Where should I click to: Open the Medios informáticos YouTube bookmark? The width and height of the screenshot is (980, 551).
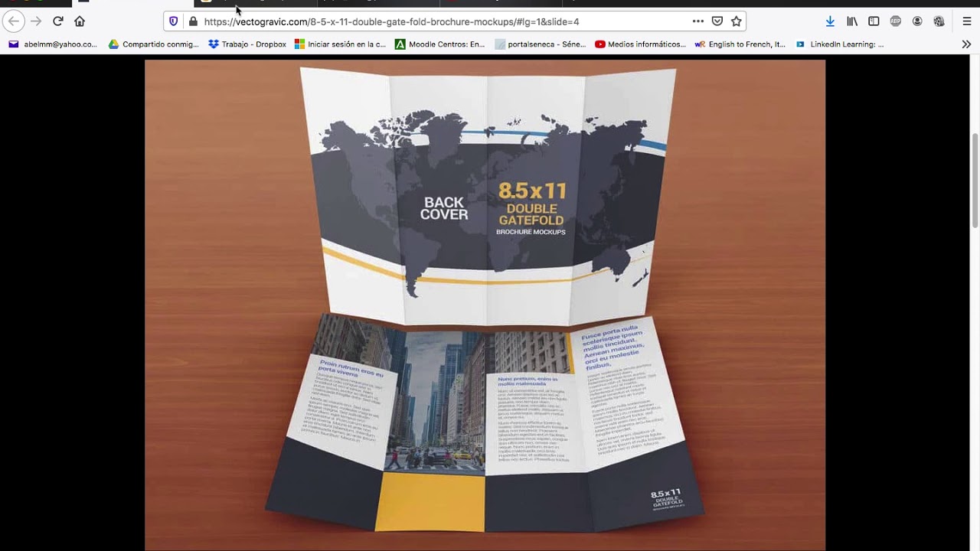coord(641,44)
